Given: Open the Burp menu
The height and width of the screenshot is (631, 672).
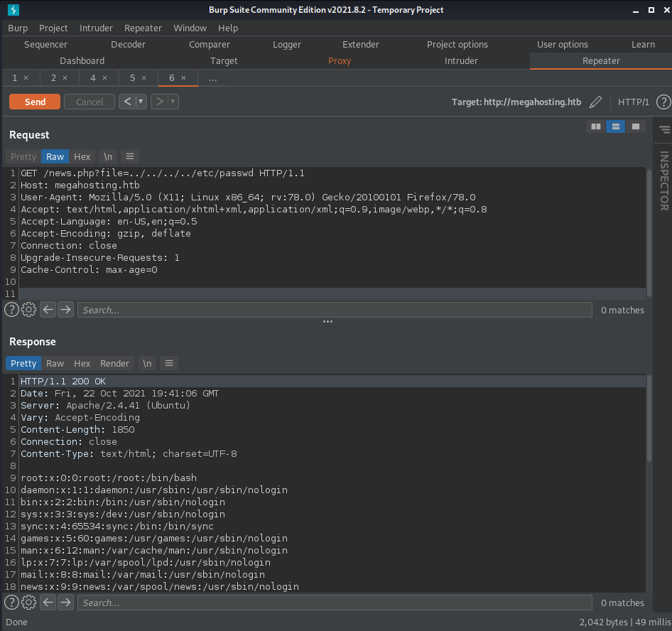Looking at the screenshot, I should [x=18, y=28].
